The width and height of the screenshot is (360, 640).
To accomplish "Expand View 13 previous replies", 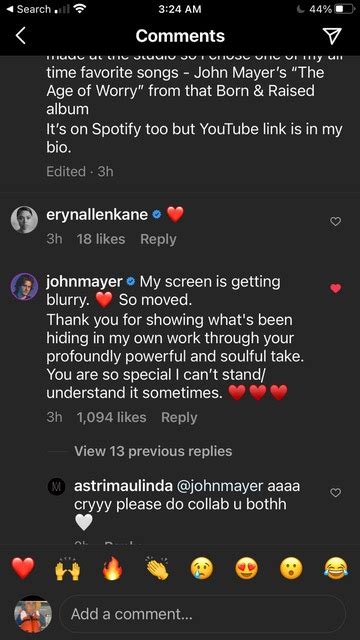I will click(x=153, y=451).
